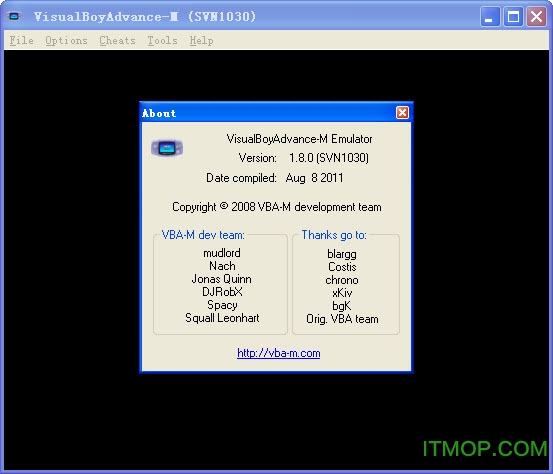The width and height of the screenshot is (553, 474).
Task: Click bgK in the thanks list
Action: (342, 306)
